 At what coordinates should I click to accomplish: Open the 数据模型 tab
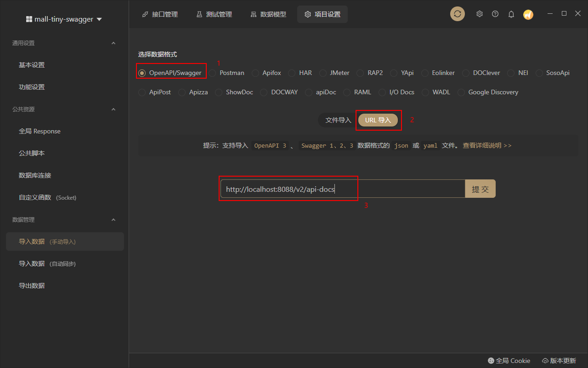click(x=268, y=14)
